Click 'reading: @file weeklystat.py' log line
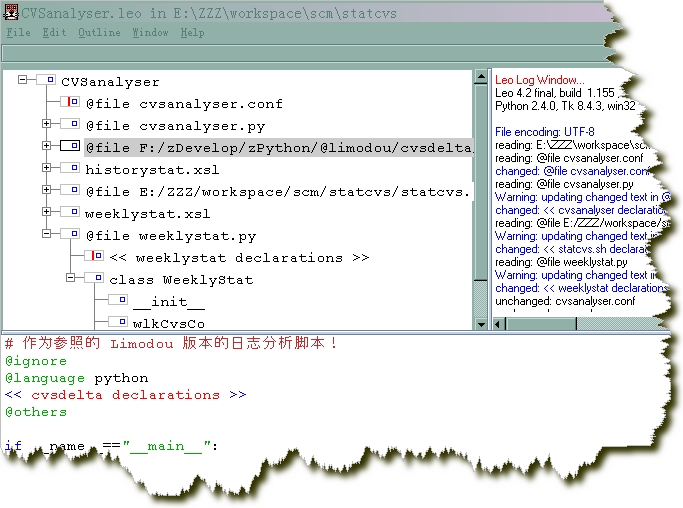Viewport: 683px width, 508px height. pyautogui.click(x=561, y=262)
